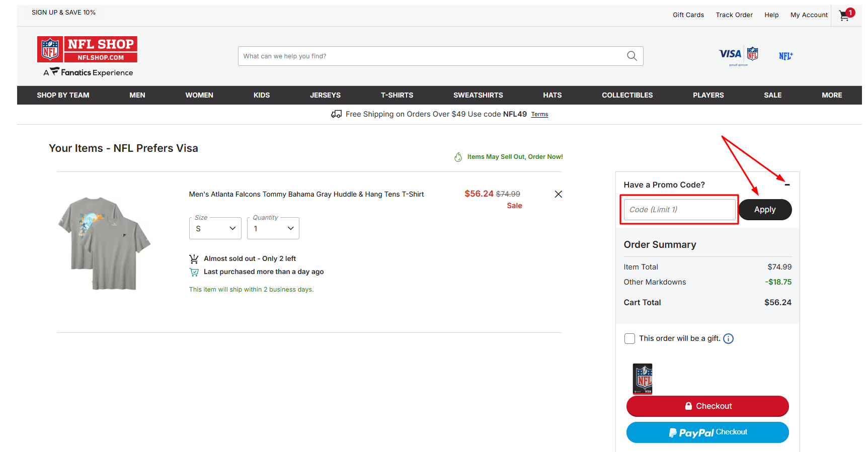The width and height of the screenshot is (868, 452).
Task: Click the promo code input field
Action: (x=679, y=210)
